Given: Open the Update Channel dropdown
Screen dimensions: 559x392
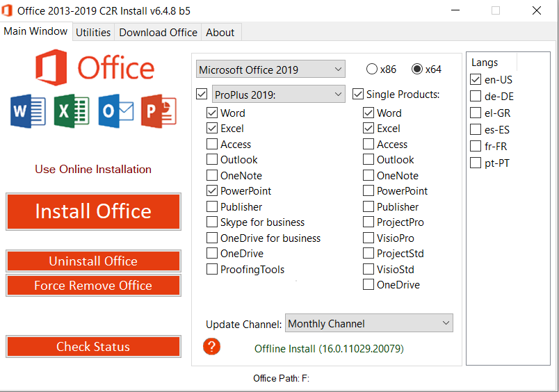Looking at the screenshot, I should [x=369, y=323].
